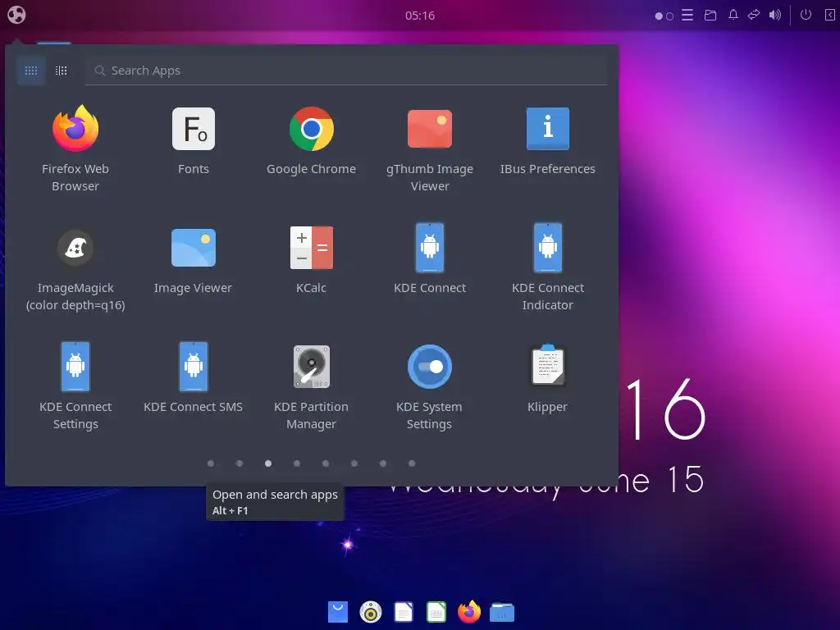Open the Places folder panel icon
This screenshot has height=630, width=840.
click(710, 15)
